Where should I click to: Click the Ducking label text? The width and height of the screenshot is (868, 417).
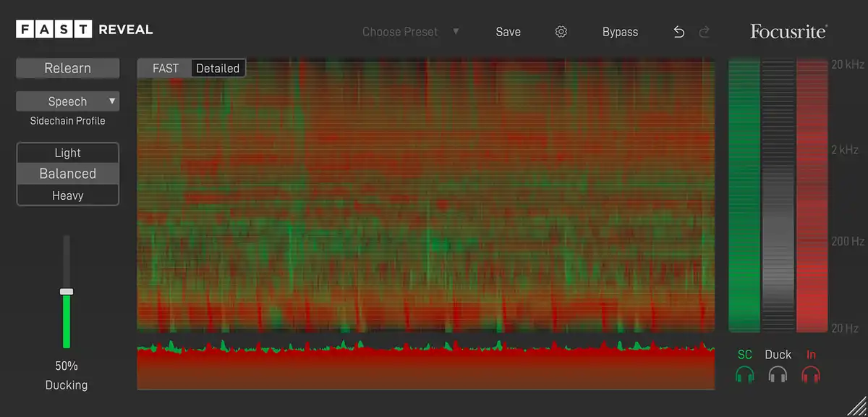(x=67, y=385)
